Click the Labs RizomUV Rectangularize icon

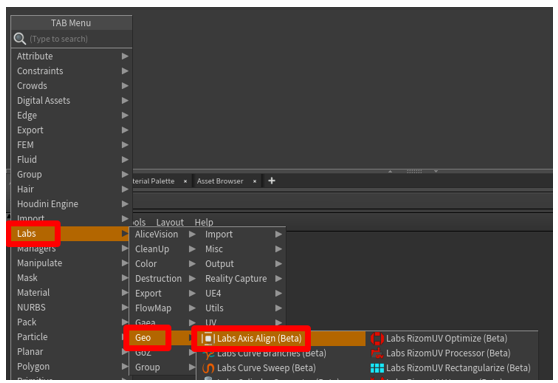click(377, 368)
